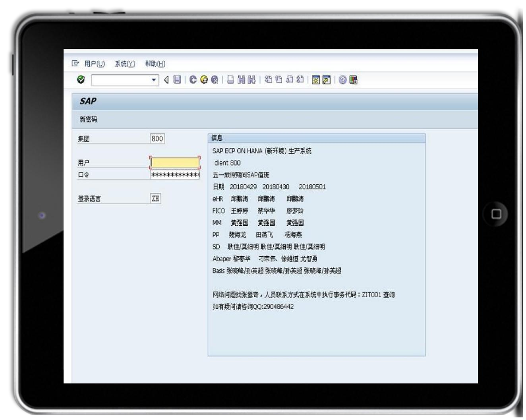The image size is (526, 420).
Task: Click the yellow Exit icon
Action: [204, 80]
